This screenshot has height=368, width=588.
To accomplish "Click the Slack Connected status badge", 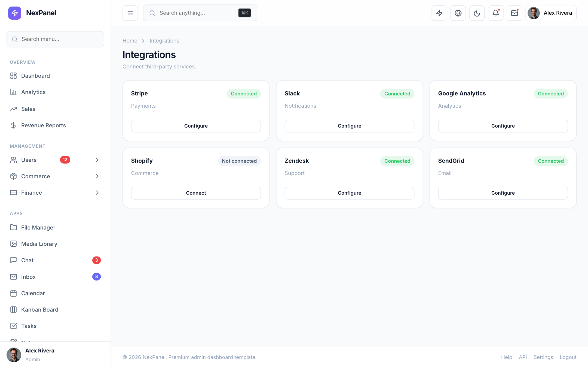I will pyautogui.click(x=397, y=93).
